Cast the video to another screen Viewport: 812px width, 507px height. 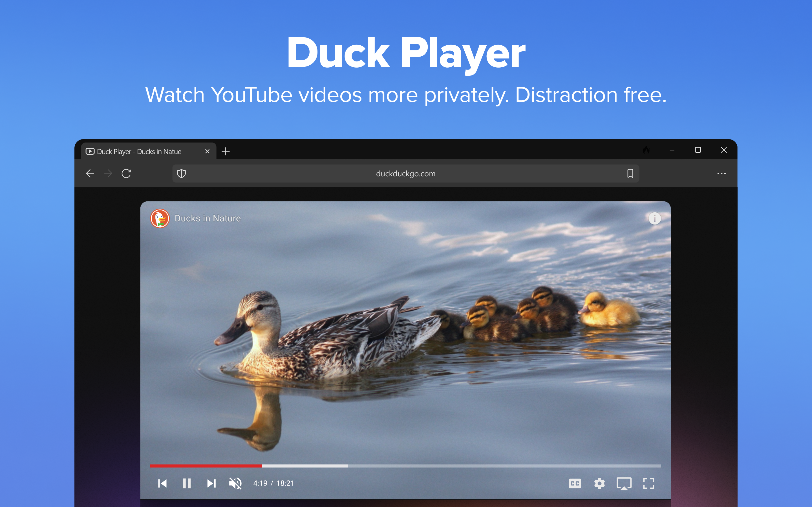625,483
